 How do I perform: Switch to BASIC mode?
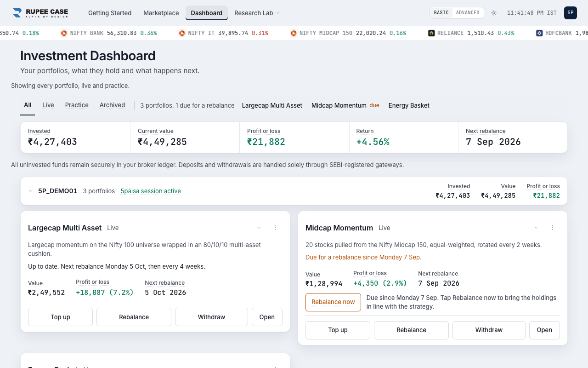click(441, 13)
